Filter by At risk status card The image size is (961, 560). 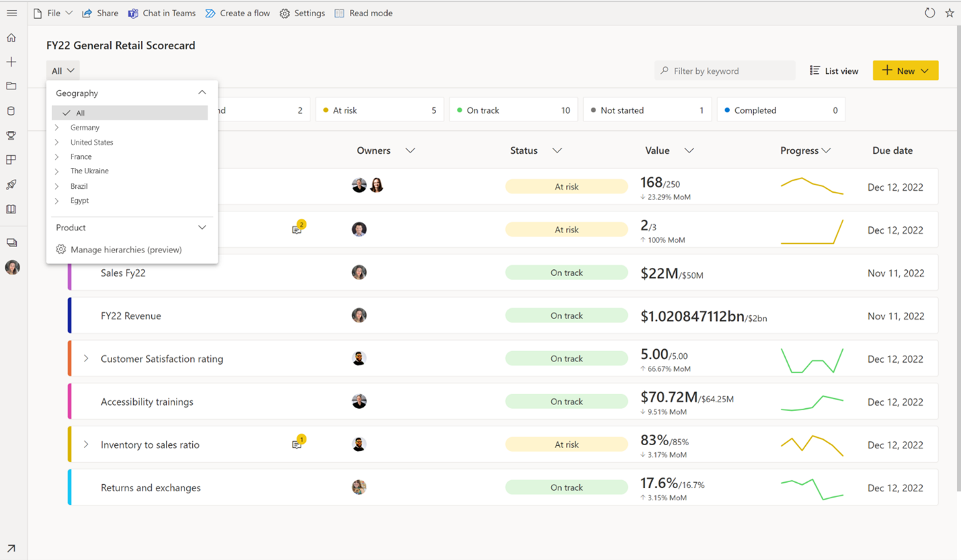tap(379, 110)
